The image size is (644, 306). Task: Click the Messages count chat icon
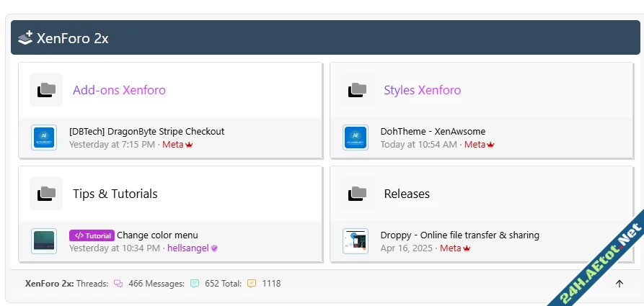tap(195, 284)
